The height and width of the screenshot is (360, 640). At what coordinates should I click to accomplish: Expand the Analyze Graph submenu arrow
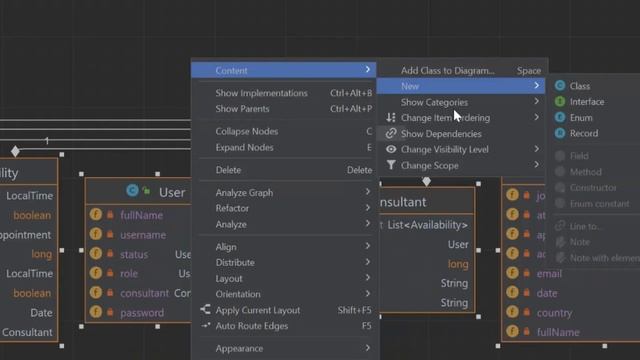pos(368,192)
